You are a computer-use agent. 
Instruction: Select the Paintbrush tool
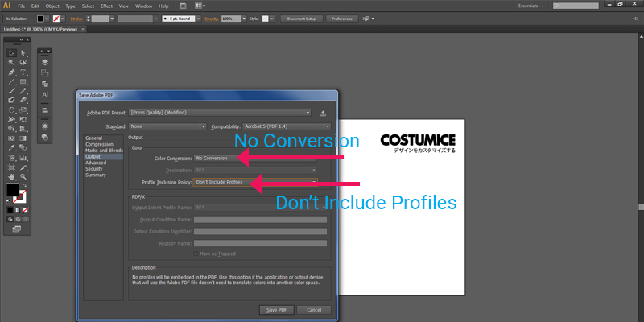coord(11,91)
